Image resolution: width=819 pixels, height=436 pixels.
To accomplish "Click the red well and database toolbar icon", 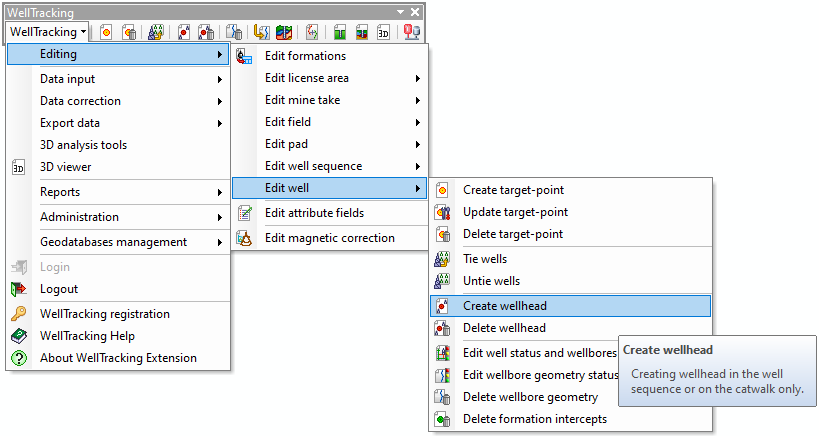I will [412, 32].
